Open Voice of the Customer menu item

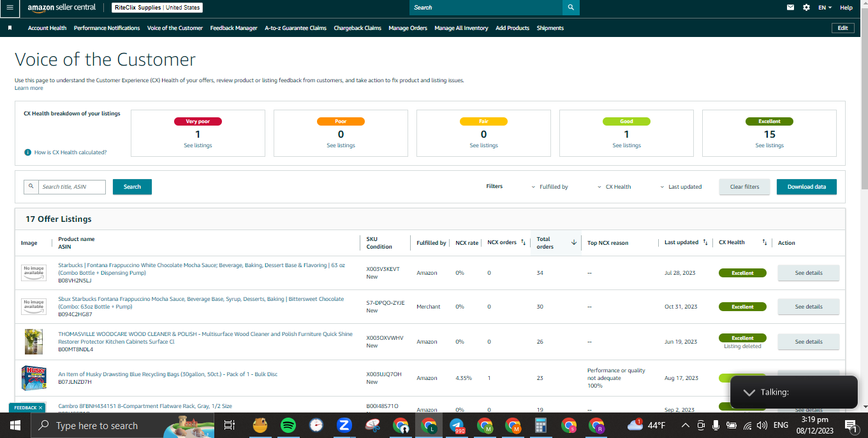tap(175, 28)
